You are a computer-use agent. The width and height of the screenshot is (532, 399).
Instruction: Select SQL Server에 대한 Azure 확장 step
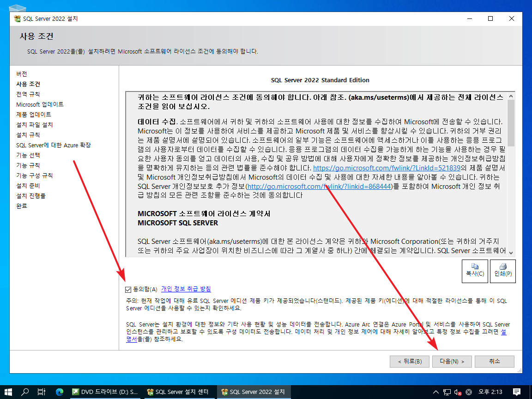[54, 145]
